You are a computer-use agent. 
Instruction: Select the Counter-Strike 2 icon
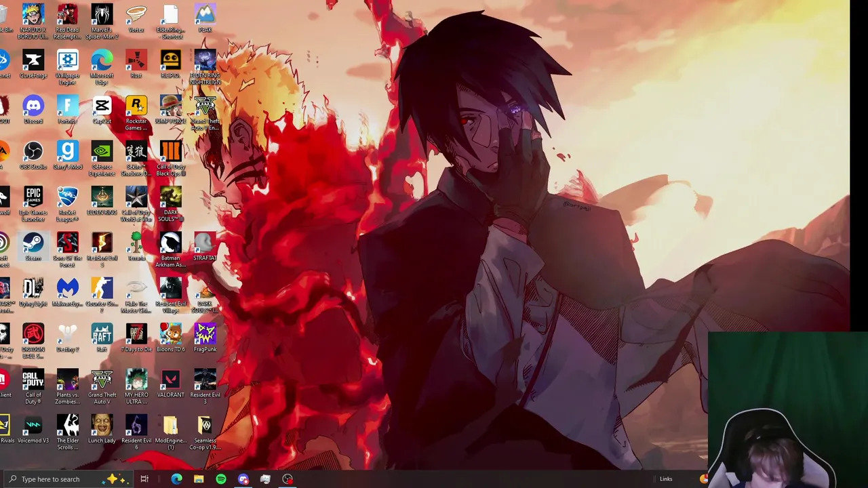102,295
